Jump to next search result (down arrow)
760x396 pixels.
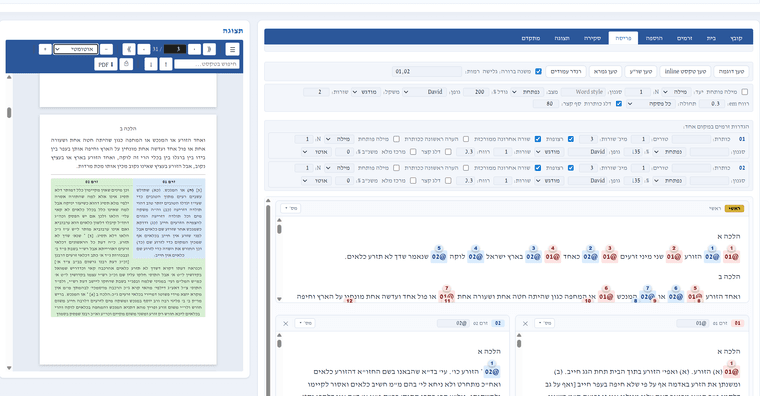pos(151,64)
